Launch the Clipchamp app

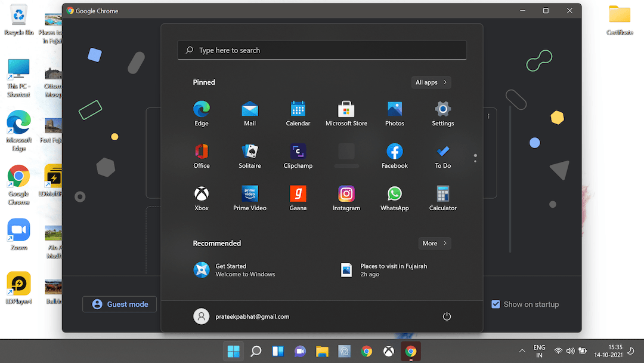click(x=298, y=156)
